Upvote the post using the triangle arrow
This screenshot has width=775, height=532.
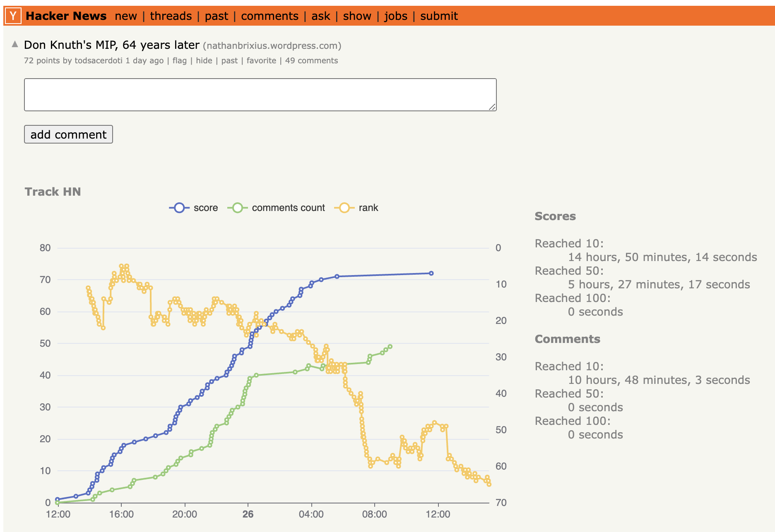coord(14,43)
